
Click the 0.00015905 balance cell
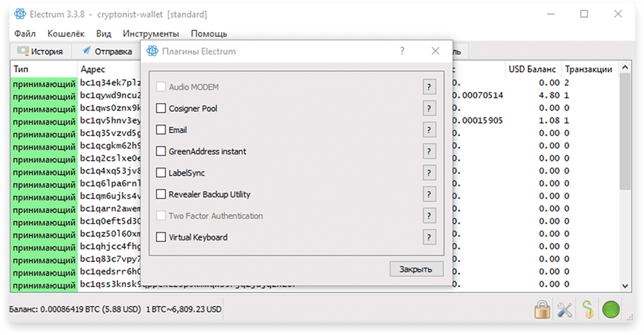[478, 120]
